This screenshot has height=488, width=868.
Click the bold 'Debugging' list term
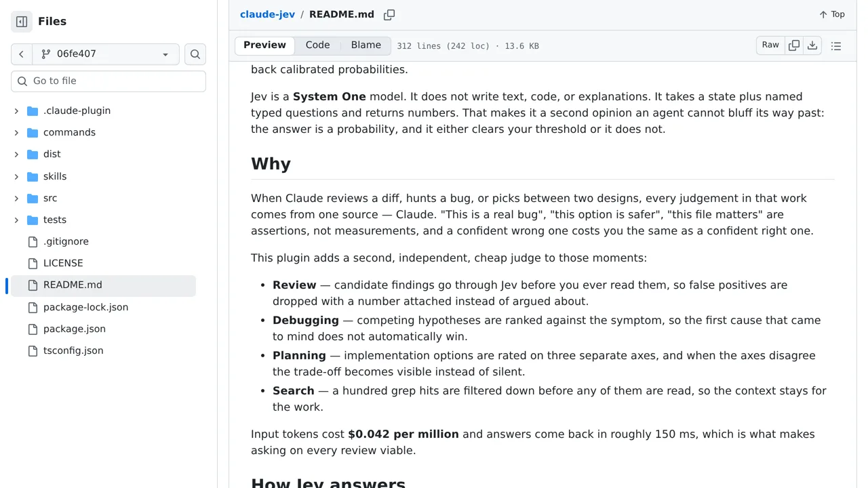(x=306, y=321)
